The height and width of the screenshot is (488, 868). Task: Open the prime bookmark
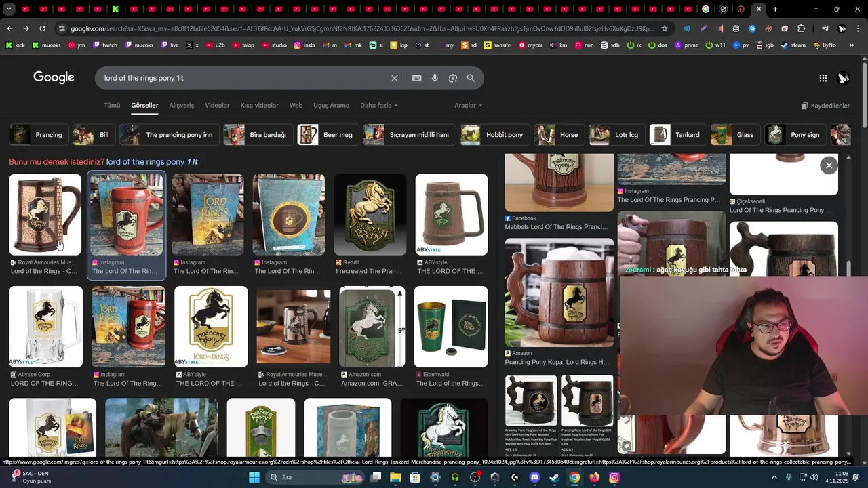coord(686,45)
